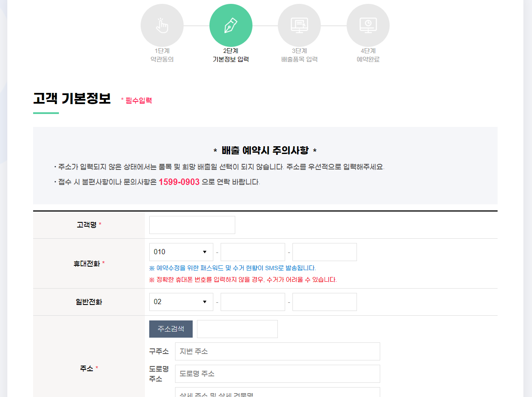Click the postal code field beside 주소검색
532x397 pixels.
coord(237,329)
